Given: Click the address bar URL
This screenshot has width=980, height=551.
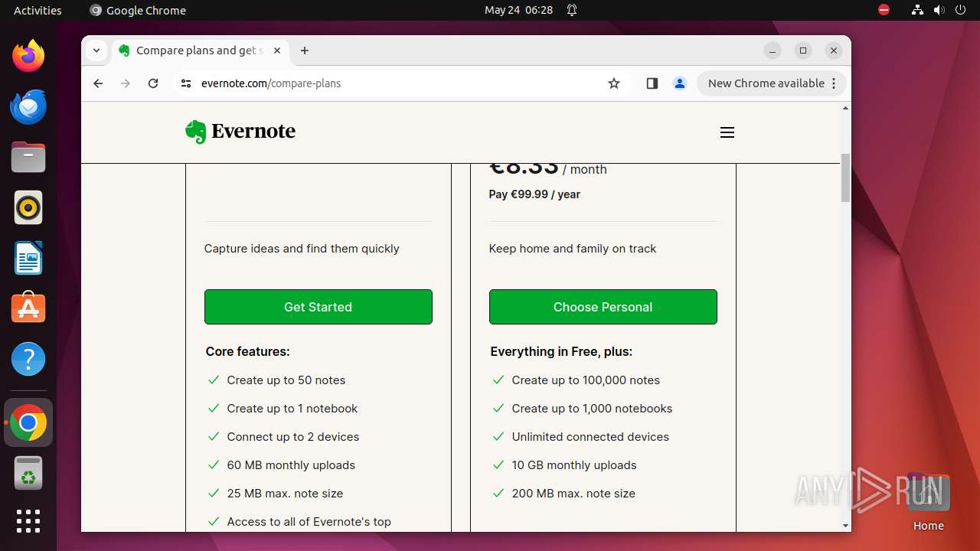Looking at the screenshot, I should [271, 83].
